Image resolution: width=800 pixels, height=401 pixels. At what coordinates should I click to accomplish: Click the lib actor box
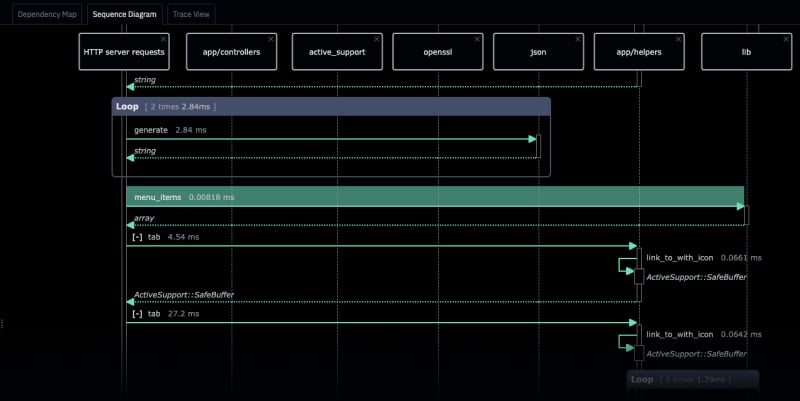click(746, 52)
